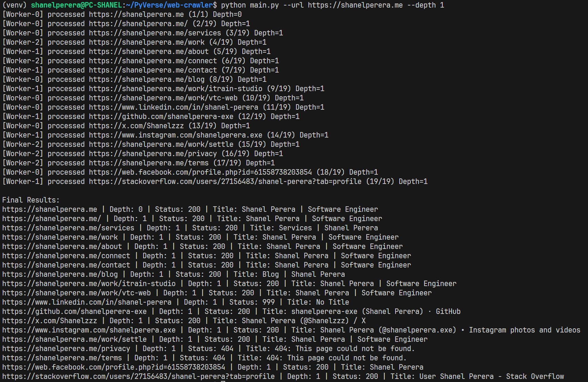Click the processed GitHub URL marked (12/19)

pyautogui.click(x=161, y=117)
